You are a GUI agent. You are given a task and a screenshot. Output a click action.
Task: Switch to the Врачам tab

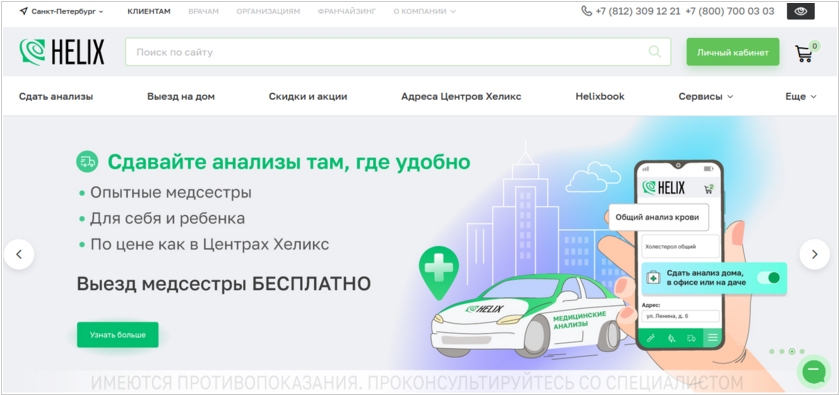(203, 11)
